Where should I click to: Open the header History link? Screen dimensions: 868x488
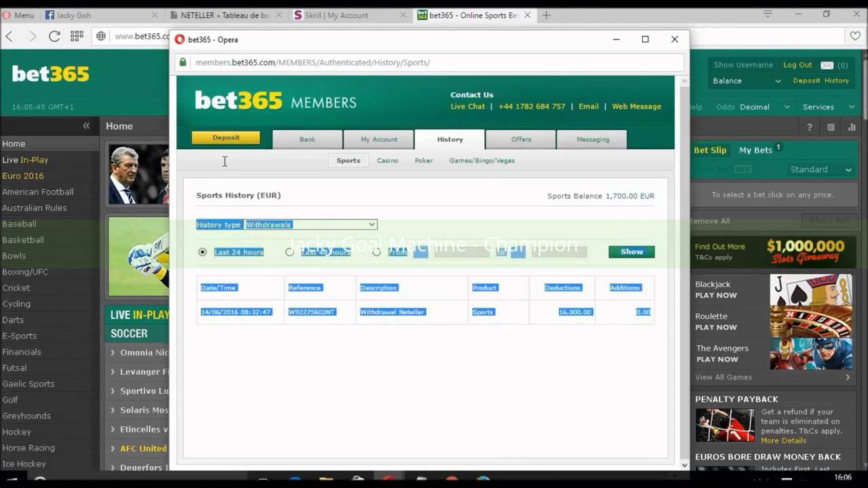coord(837,81)
